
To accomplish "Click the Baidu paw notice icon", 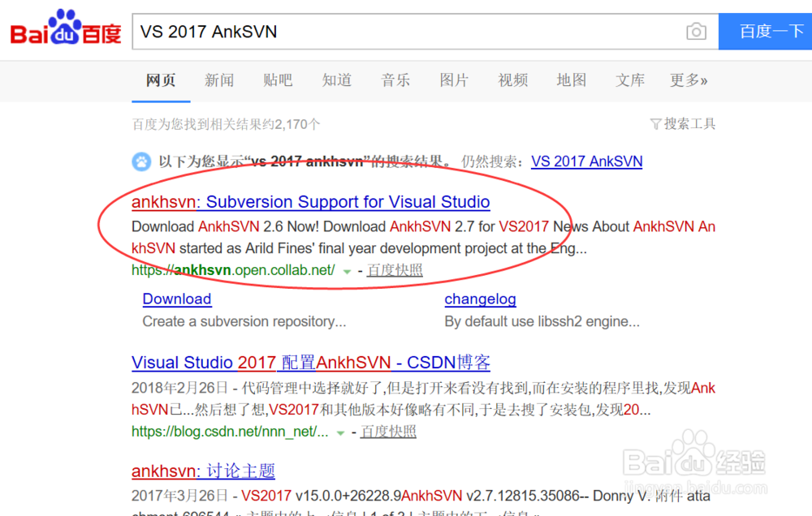I will coord(141,161).
